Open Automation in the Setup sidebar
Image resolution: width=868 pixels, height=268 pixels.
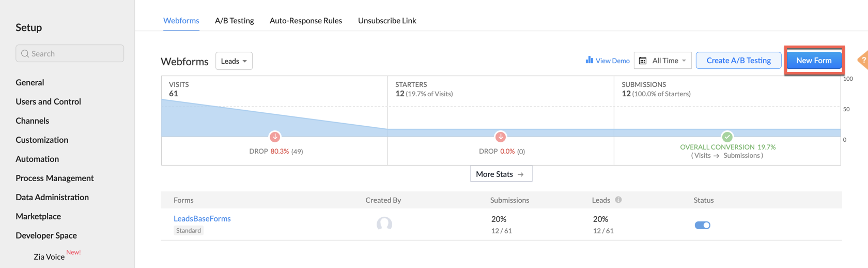pyautogui.click(x=37, y=159)
